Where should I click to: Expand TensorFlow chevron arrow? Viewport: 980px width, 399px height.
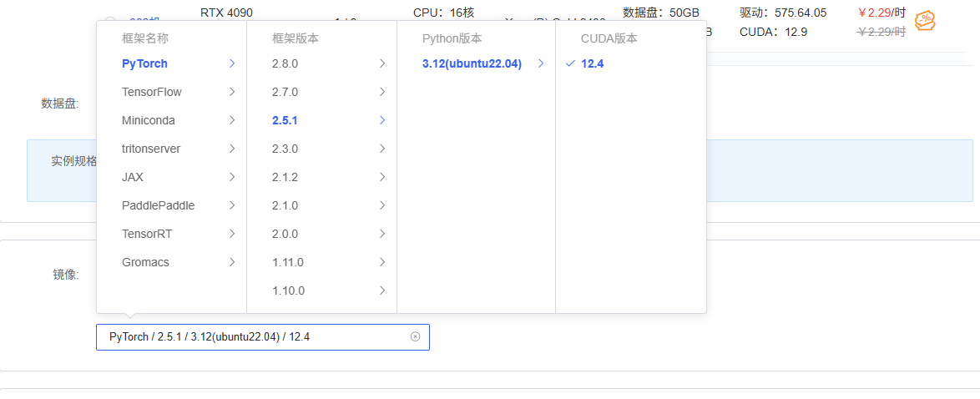click(232, 92)
